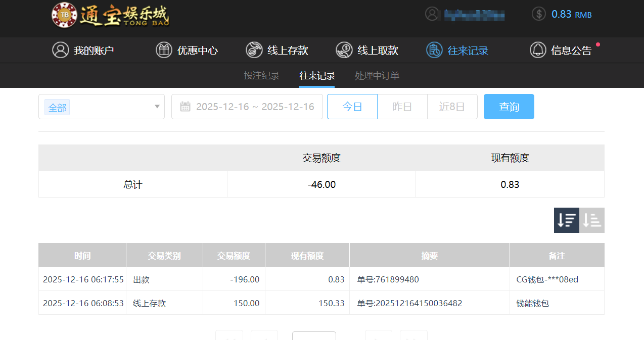This screenshot has width=644, height=340.
Task: Enable descending sort order
Action: point(566,220)
